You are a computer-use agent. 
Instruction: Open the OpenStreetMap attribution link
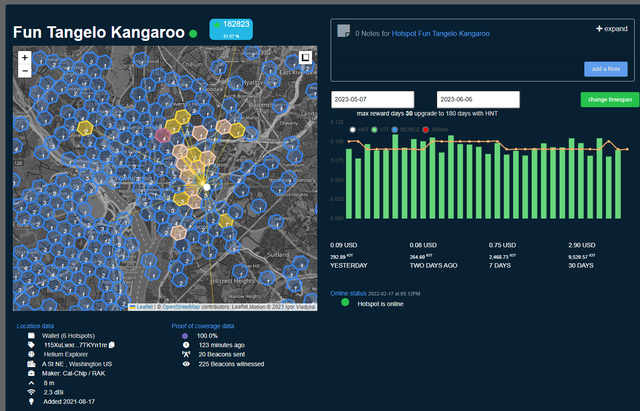181,307
